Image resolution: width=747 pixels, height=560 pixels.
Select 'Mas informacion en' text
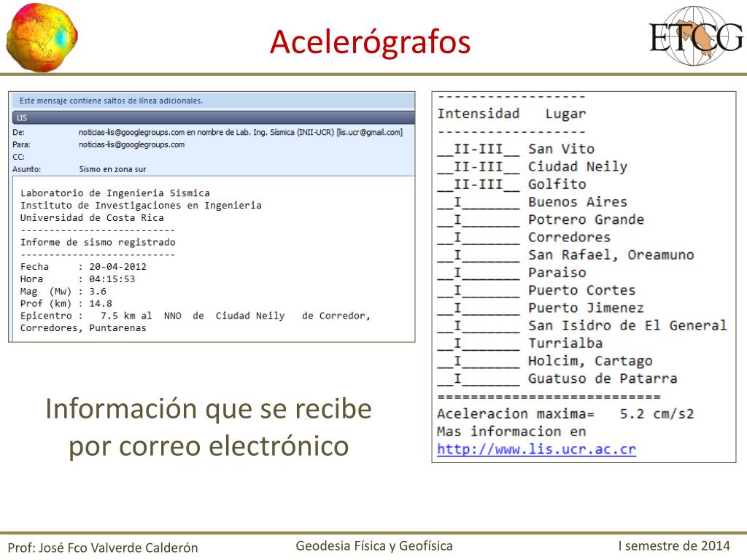pyautogui.click(x=511, y=432)
